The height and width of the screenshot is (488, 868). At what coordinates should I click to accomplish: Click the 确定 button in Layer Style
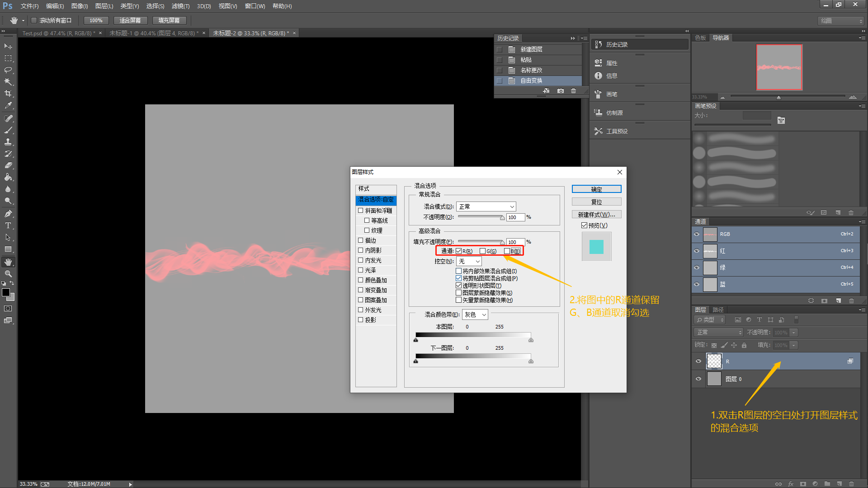pos(596,189)
